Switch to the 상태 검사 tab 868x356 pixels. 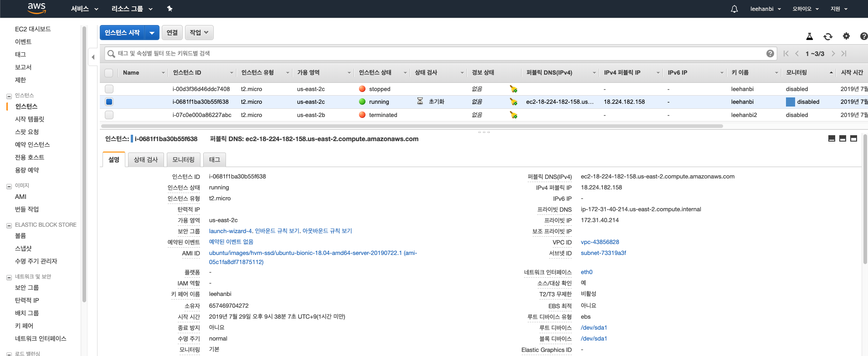coord(146,160)
